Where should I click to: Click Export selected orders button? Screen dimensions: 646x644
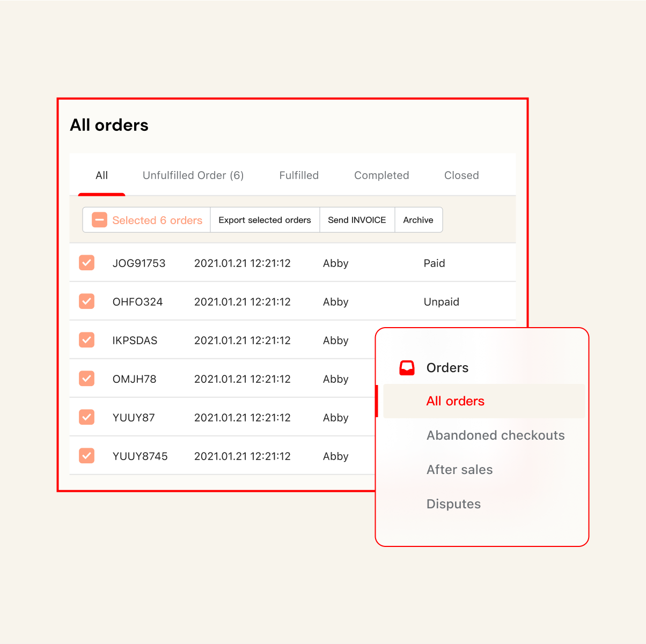[265, 220]
